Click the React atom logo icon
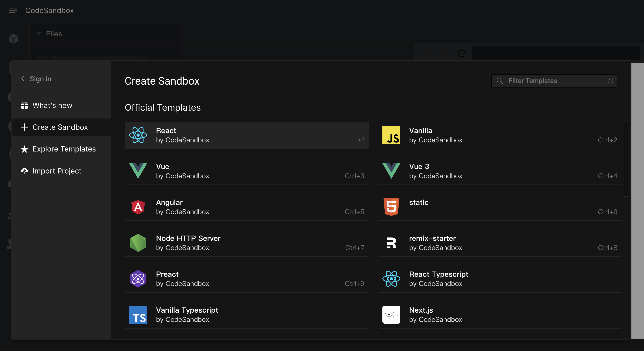This screenshot has height=351, width=644. point(138,135)
